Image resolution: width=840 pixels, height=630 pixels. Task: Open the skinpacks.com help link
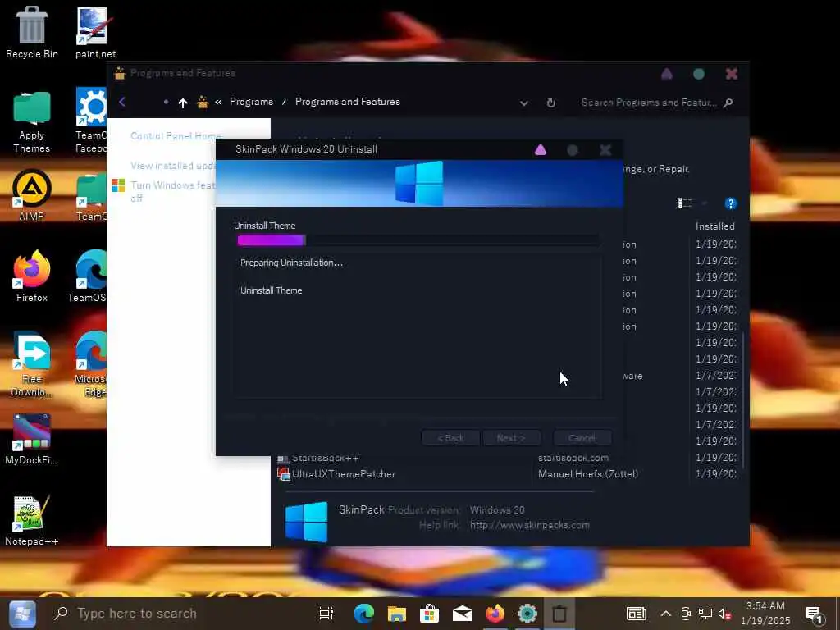tap(530, 525)
